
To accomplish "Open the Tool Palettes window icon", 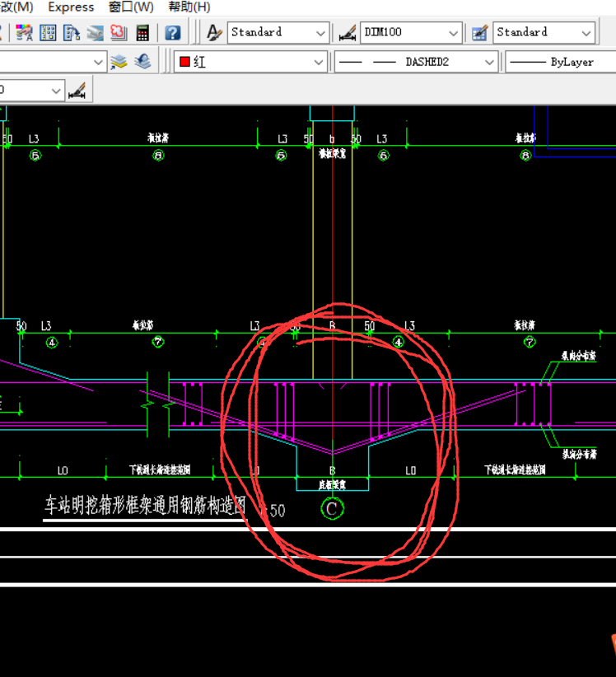I will point(72,33).
